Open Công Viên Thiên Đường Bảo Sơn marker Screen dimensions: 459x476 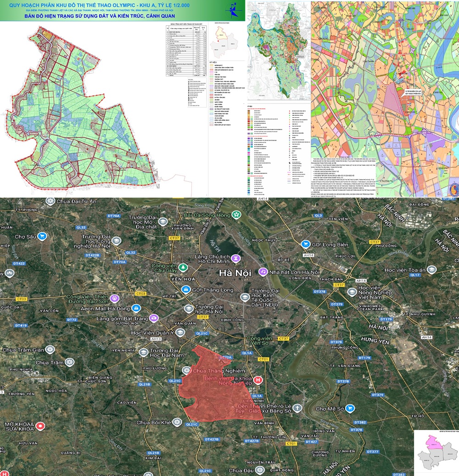point(115,299)
